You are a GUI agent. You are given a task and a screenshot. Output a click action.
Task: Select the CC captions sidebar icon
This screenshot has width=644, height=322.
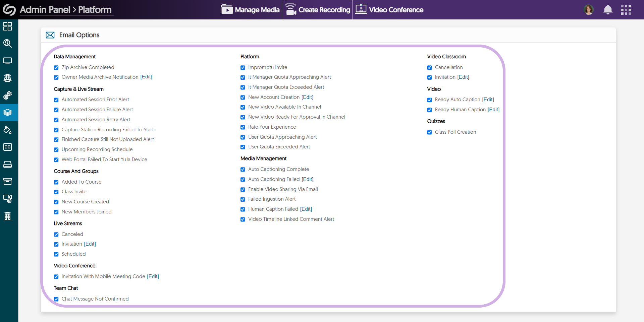pyautogui.click(x=7, y=147)
